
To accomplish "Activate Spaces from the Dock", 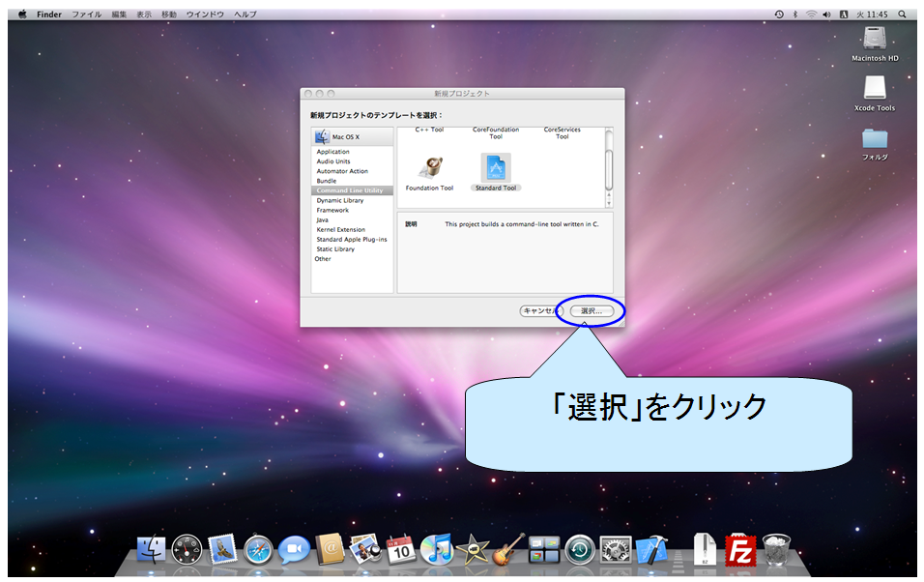I will (x=543, y=549).
